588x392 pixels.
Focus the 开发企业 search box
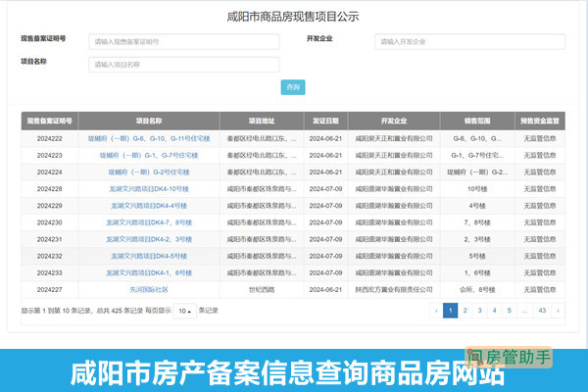(x=469, y=41)
